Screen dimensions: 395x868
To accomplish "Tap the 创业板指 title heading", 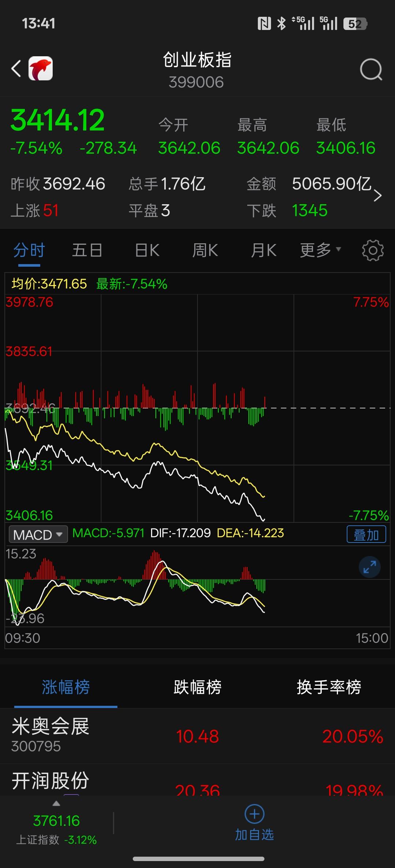I will click(197, 60).
